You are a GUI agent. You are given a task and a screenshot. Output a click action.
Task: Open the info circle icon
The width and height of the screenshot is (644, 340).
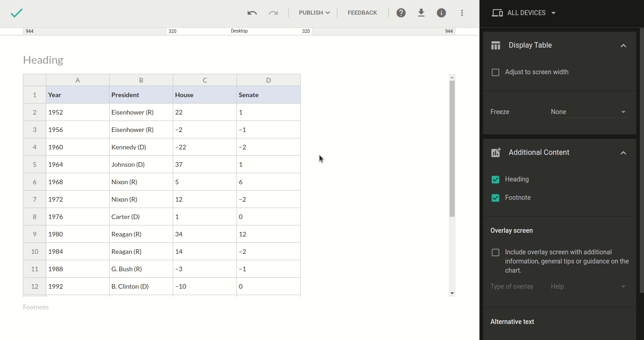[x=441, y=13]
